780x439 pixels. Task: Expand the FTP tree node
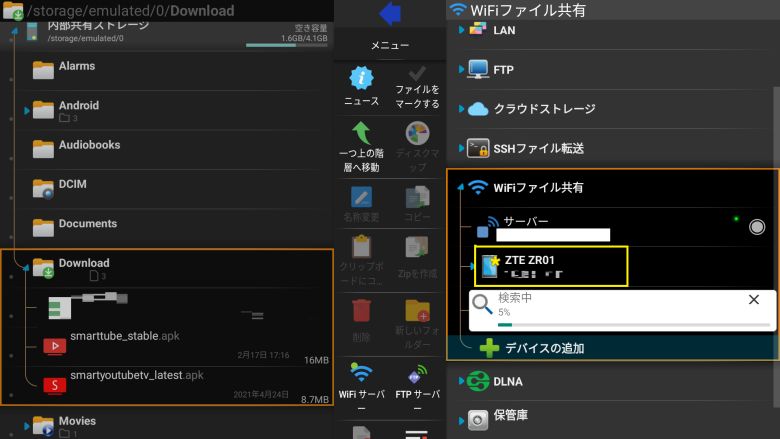tap(461, 69)
